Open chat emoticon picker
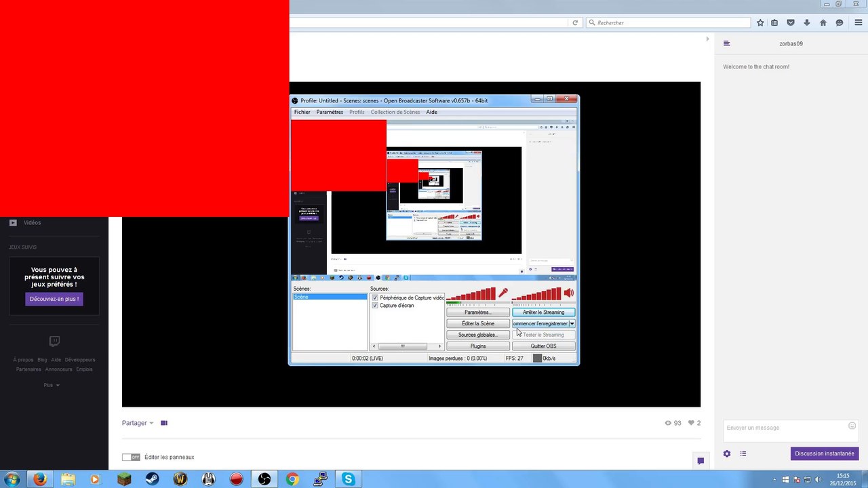The height and width of the screenshot is (488, 868). point(852,426)
